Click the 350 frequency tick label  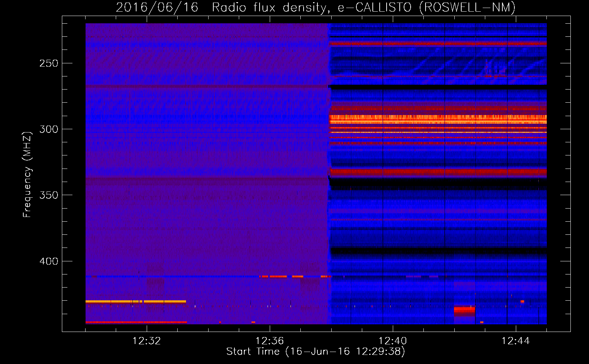49,195
